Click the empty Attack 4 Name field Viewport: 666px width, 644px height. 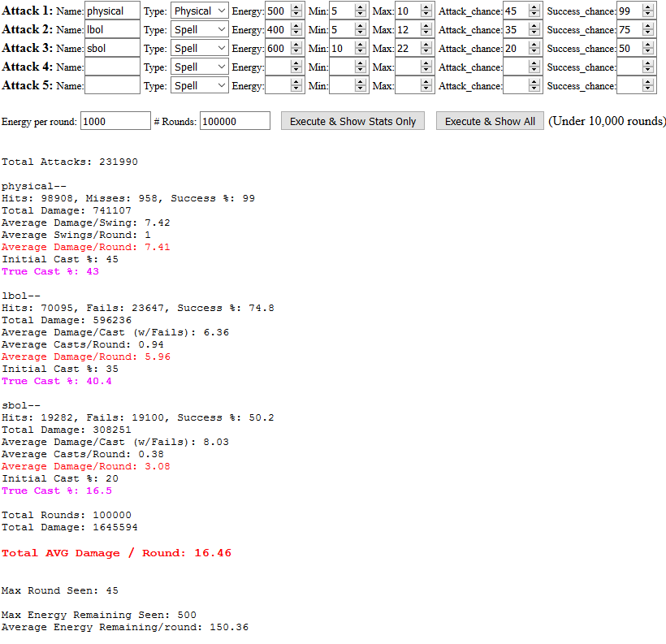(112, 67)
